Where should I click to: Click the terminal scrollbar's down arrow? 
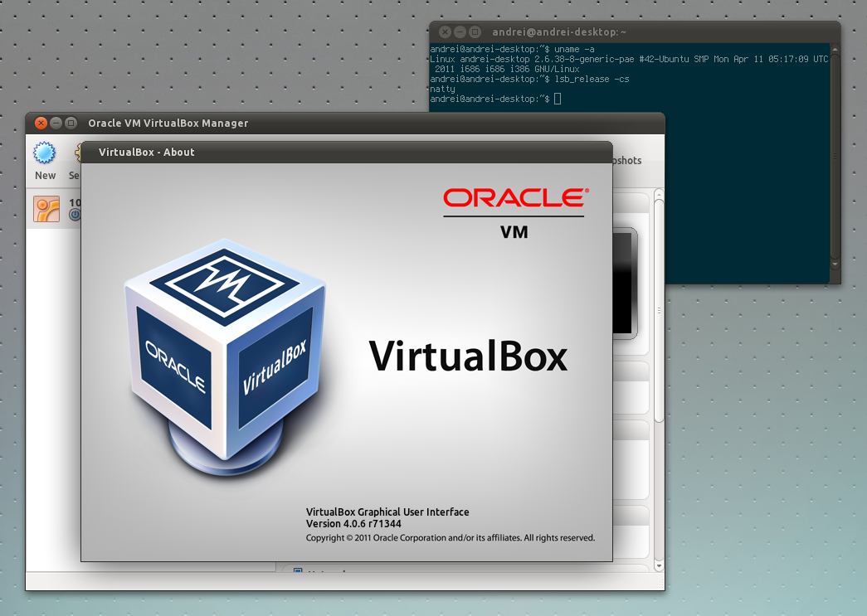coord(835,264)
